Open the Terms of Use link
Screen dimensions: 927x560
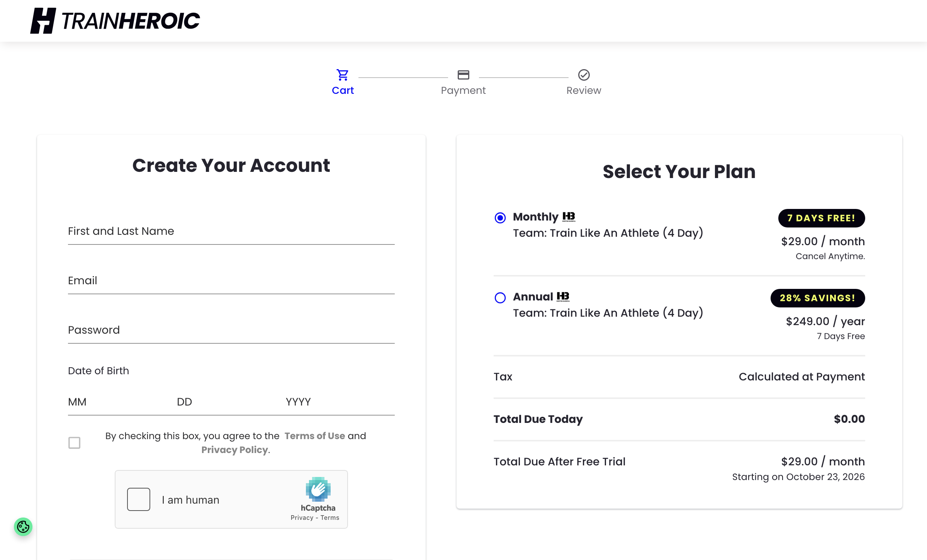point(315,436)
